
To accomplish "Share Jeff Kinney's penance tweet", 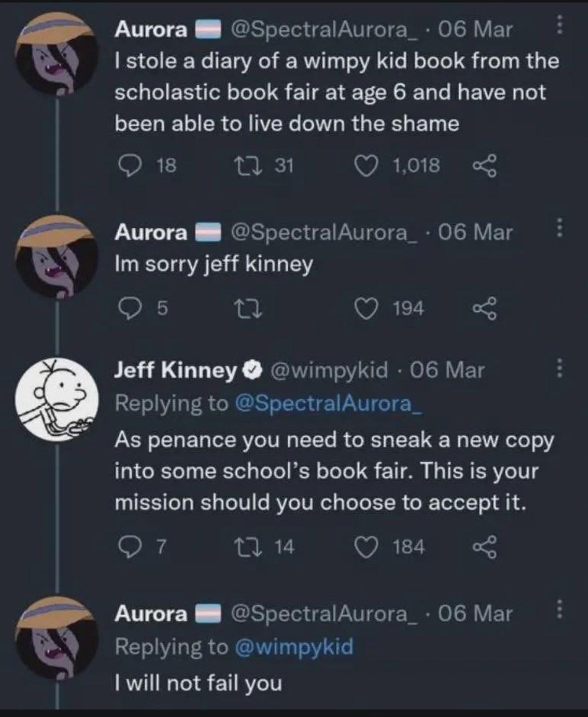I will pyautogui.click(x=485, y=547).
